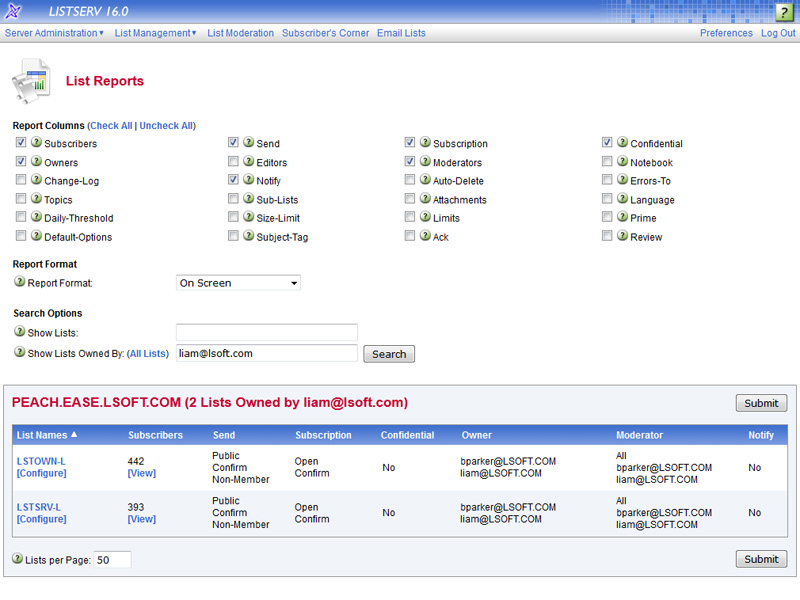800x600 pixels.
Task: Open the Report Format dropdown
Action: (x=238, y=283)
